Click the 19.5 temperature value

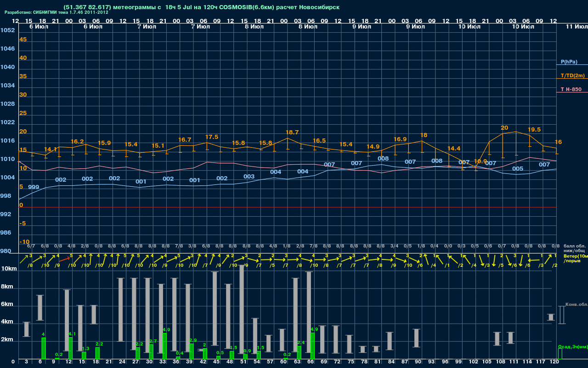pyautogui.click(x=534, y=130)
